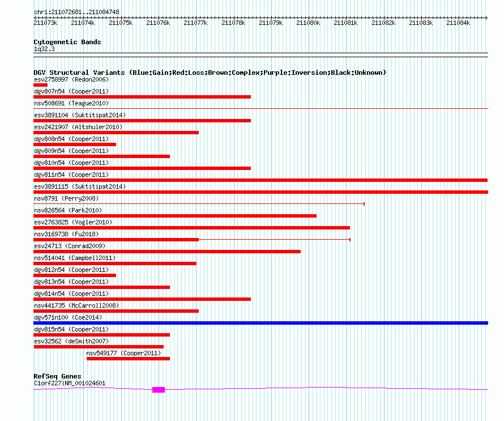Select the red bar under esv2421907

click(116, 133)
